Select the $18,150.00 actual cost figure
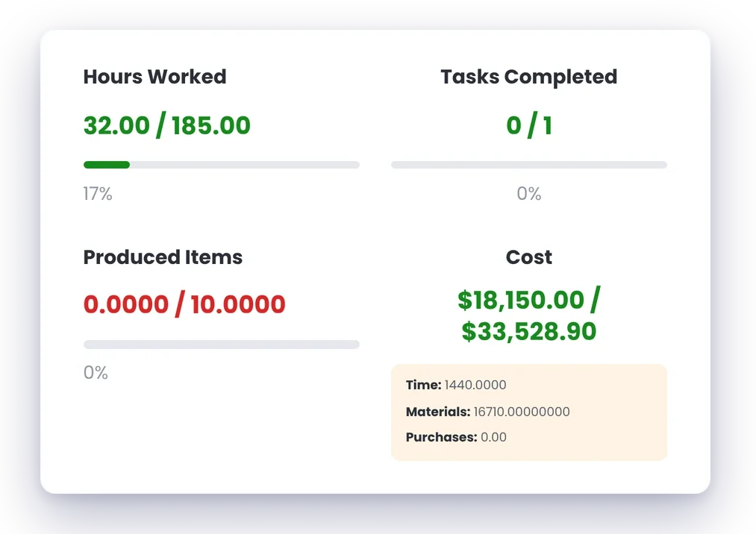756x534 pixels. point(521,300)
